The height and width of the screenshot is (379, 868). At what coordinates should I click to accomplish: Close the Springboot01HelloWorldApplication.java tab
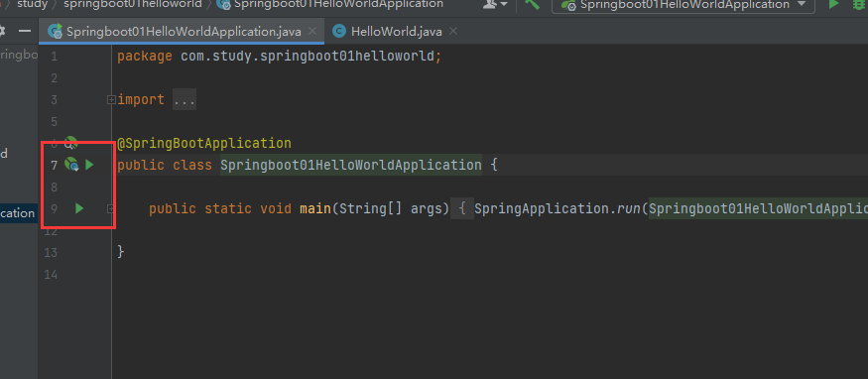[313, 31]
